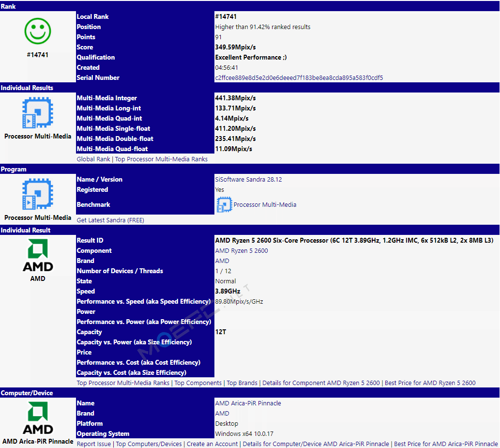Click the 'Operating System' row label
Viewport: 500px width, 448px height.
click(x=103, y=433)
